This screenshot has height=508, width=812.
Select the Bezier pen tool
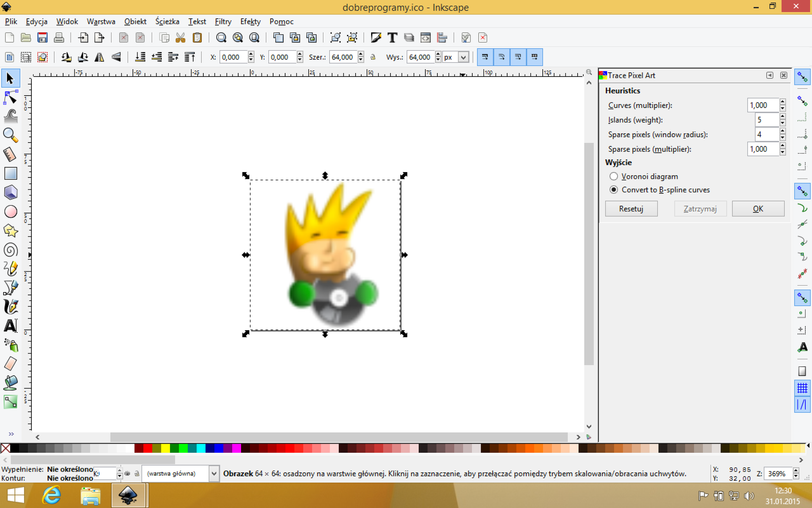click(x=11, y=288)
